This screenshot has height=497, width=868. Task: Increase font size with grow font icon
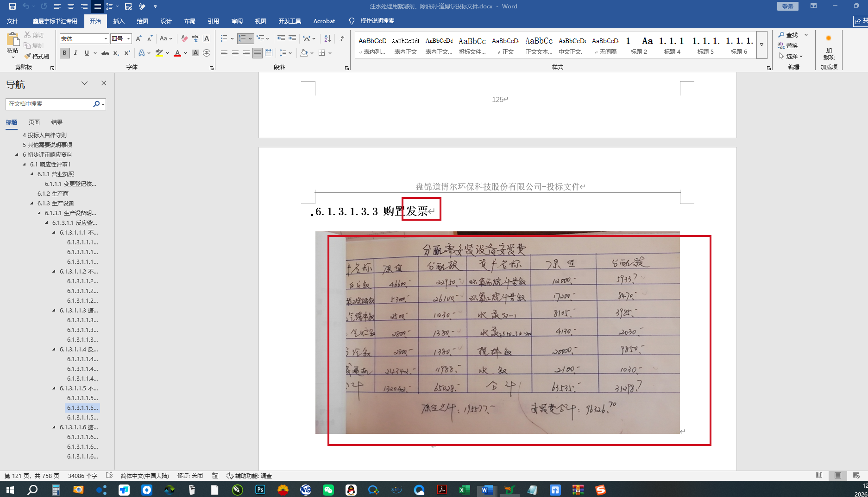[138, 38]
